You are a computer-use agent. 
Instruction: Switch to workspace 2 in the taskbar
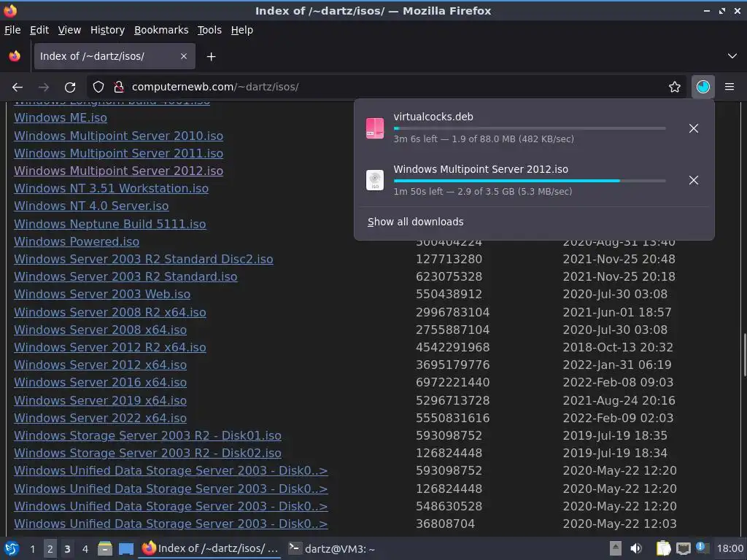tap(50, 549)
